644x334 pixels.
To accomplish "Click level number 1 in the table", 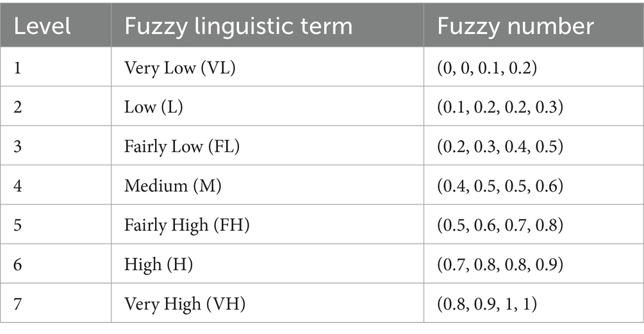I will (17, 67).
